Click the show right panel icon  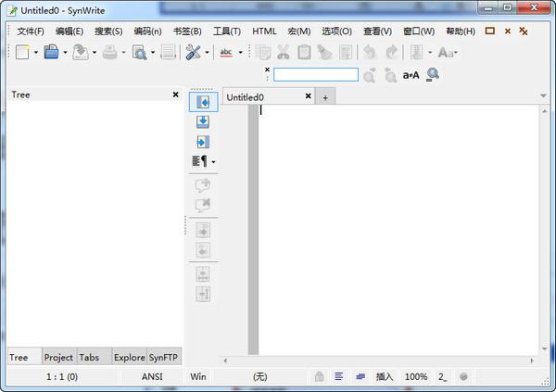pyautogui.click(x=203, y=142)
